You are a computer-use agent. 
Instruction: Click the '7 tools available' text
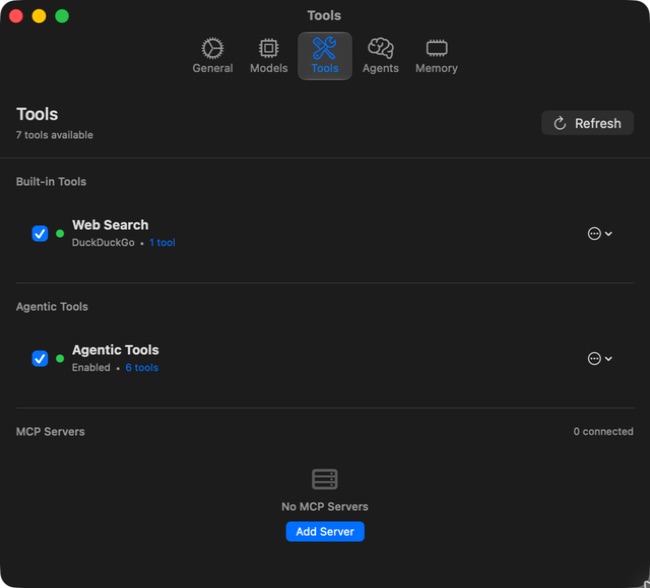(x=54, y=135)
